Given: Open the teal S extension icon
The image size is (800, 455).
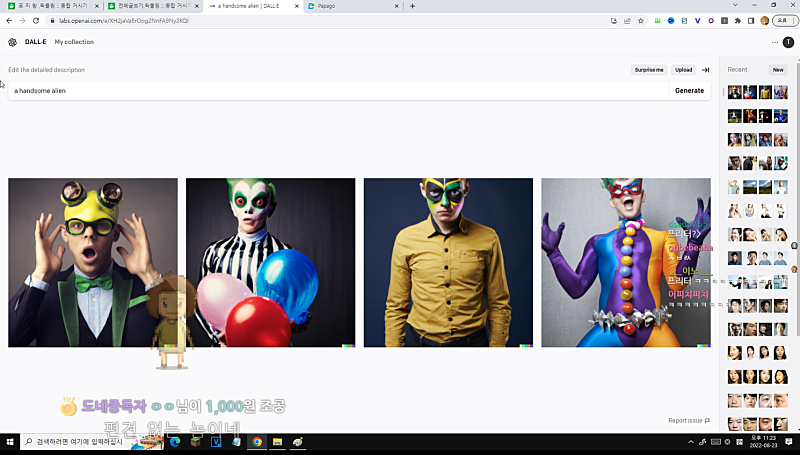Looking at the screenshot, I should tap(684, 21).
